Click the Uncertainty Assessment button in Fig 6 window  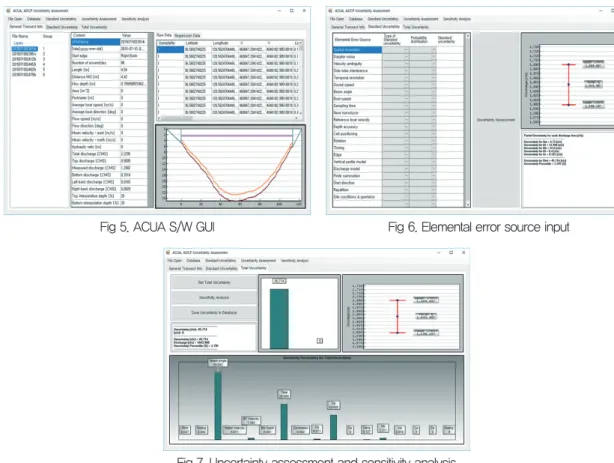(x=496, y=119)
